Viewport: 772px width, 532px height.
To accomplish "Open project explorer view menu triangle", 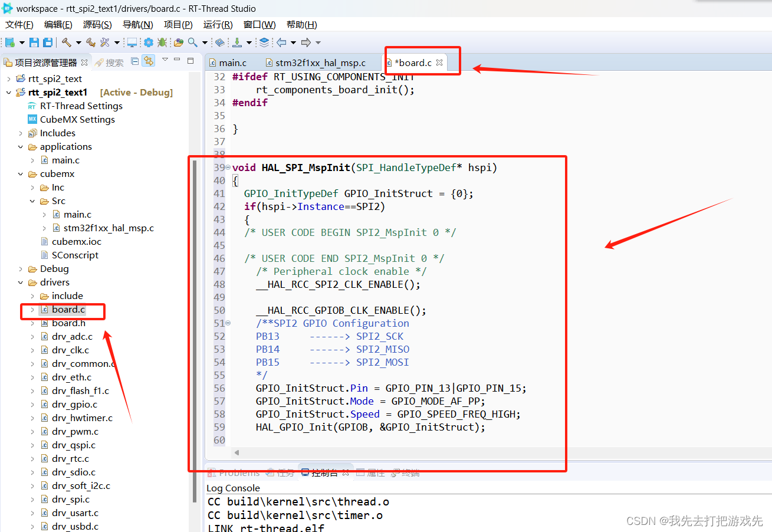I will click(x=165, y=60).
